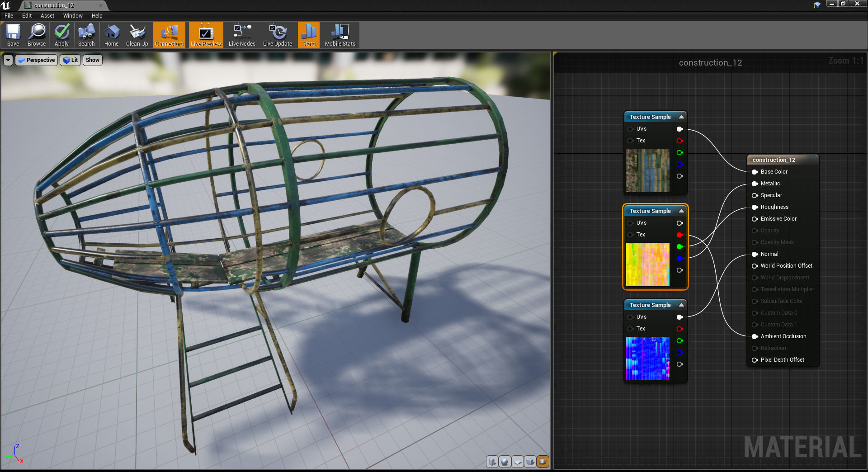Click first Texture Sample RGB output pin
Image resolution: width=868 pixels, height=472 pixels.
point(679,129)
